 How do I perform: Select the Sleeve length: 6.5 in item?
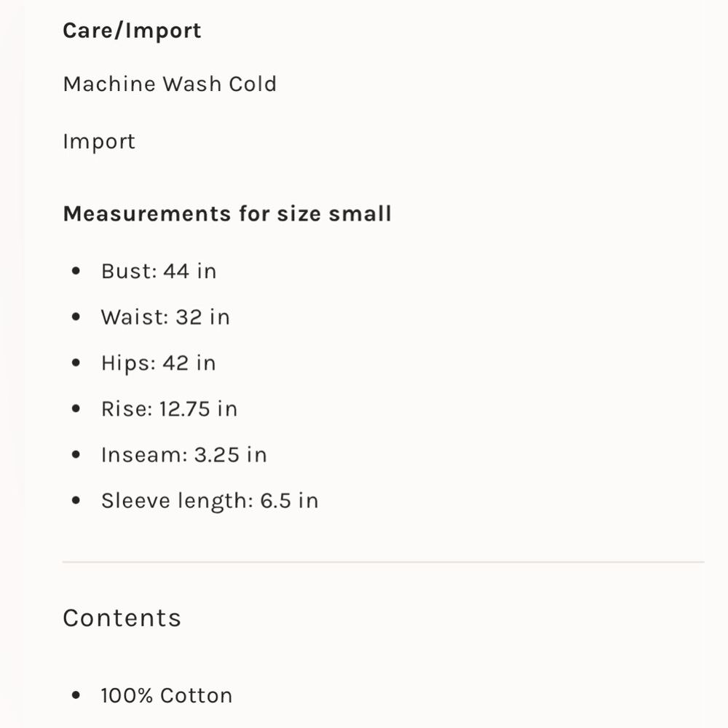point(210,501)
